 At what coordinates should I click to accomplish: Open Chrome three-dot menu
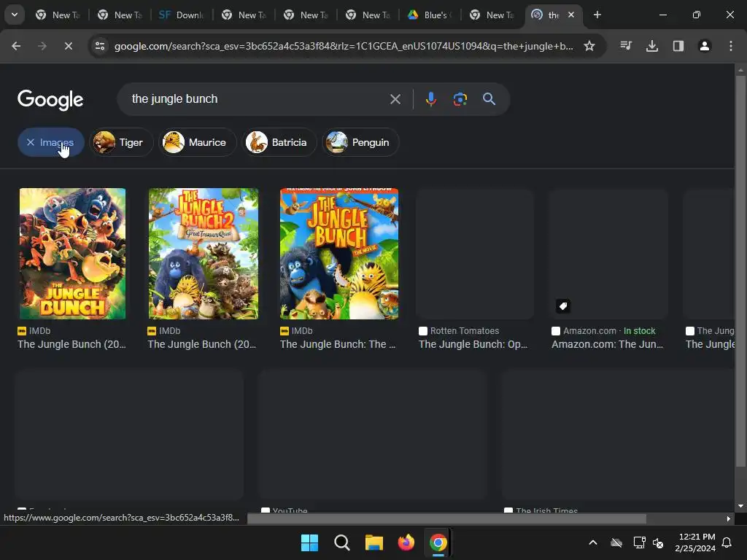731,46
